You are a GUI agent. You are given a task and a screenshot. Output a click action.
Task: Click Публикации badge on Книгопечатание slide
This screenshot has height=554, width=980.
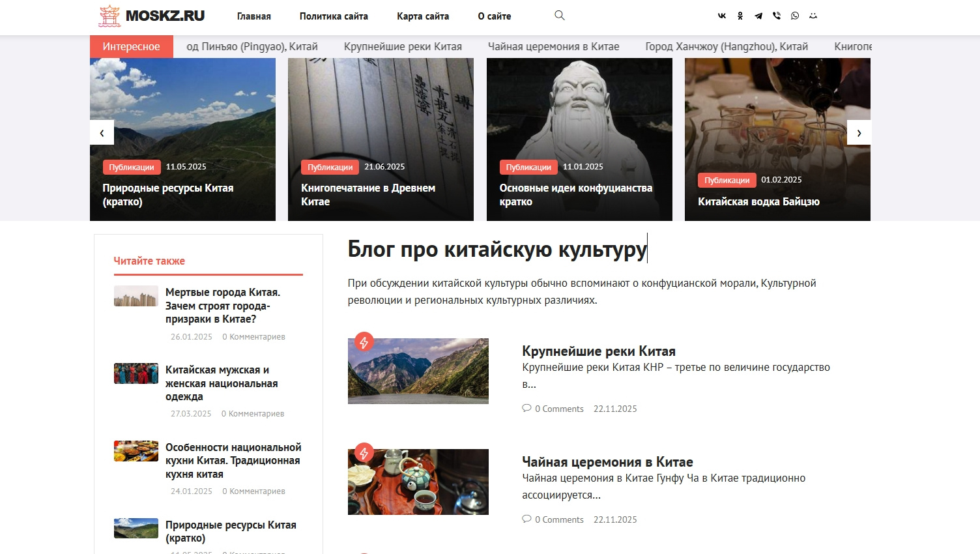[x=330, y=168]
